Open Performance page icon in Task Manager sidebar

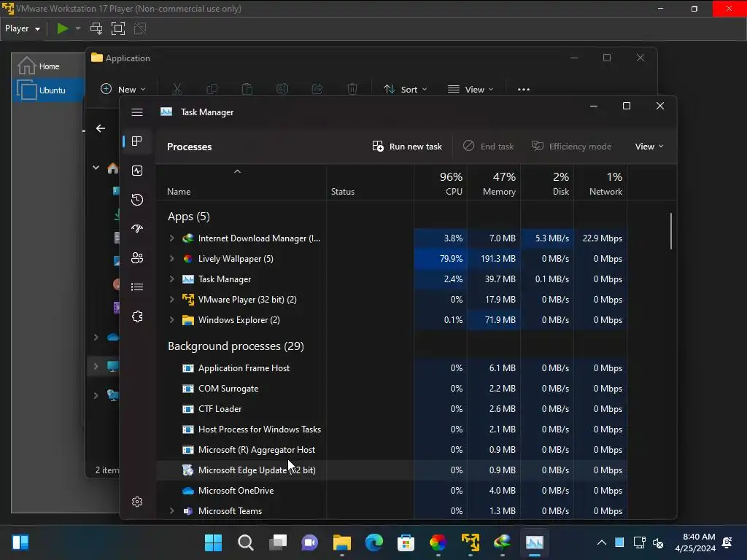[x=137, y=171]
